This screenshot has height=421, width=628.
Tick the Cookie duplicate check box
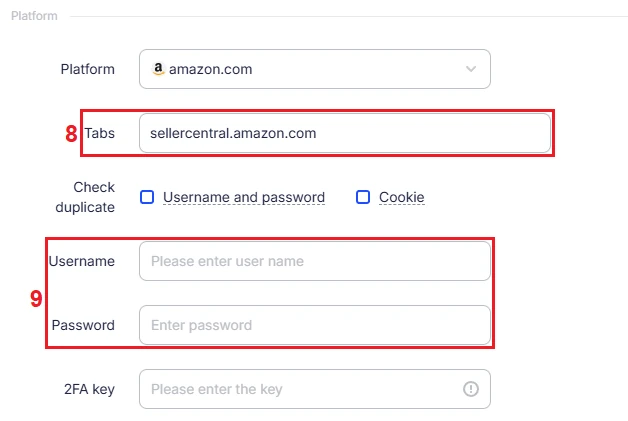363,197
